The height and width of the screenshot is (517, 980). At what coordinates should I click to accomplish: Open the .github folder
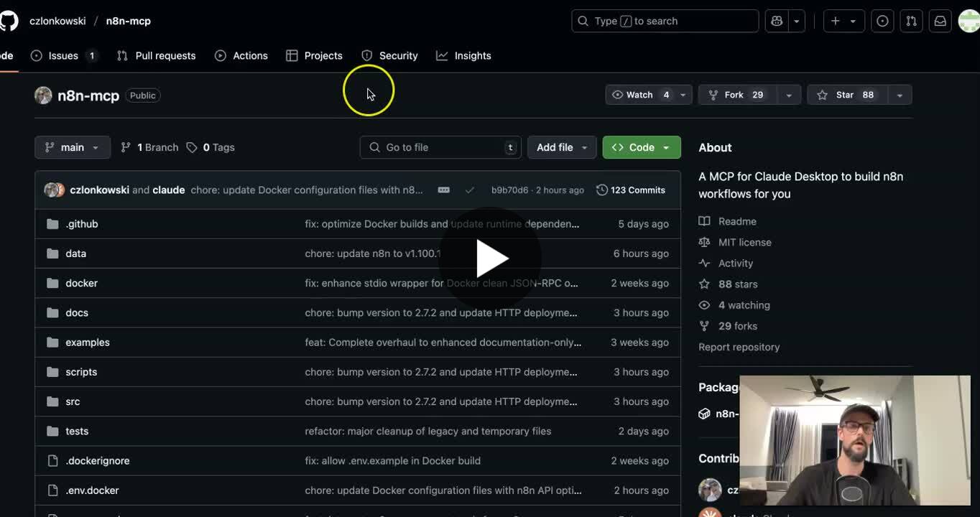82,224
